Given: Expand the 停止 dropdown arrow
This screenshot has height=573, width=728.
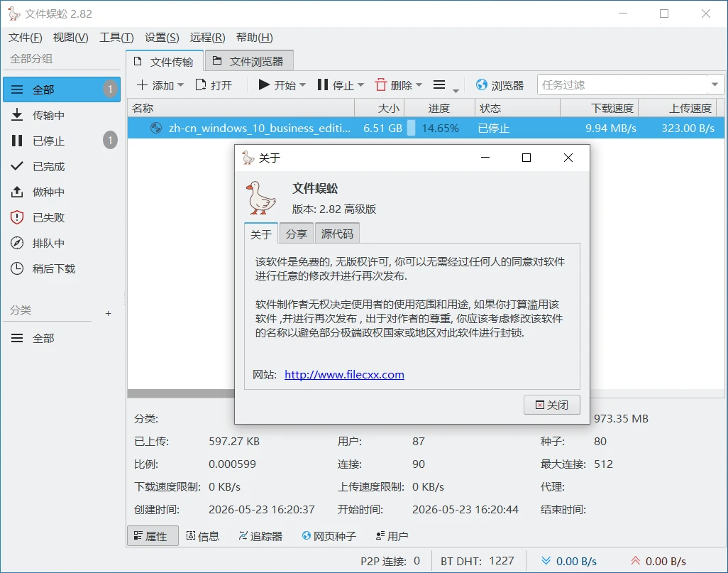Looking at the screenshot, I should (x=360, y=85).
